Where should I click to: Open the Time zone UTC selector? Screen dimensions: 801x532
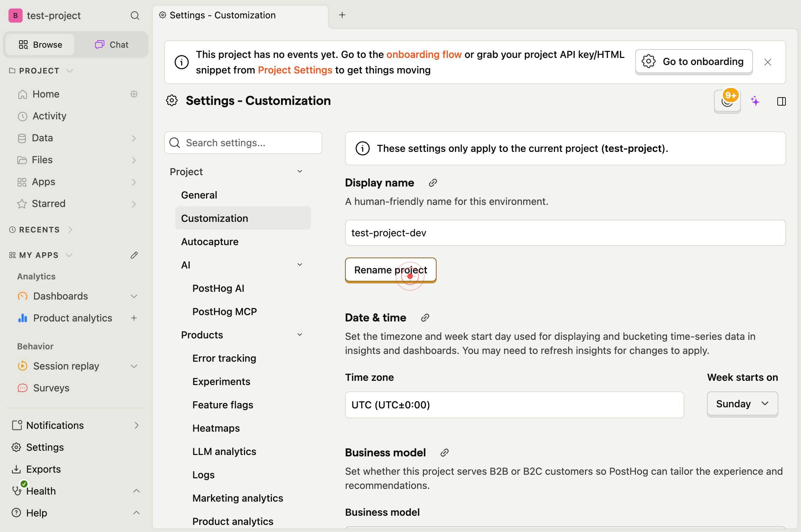(x=514, y=405)
